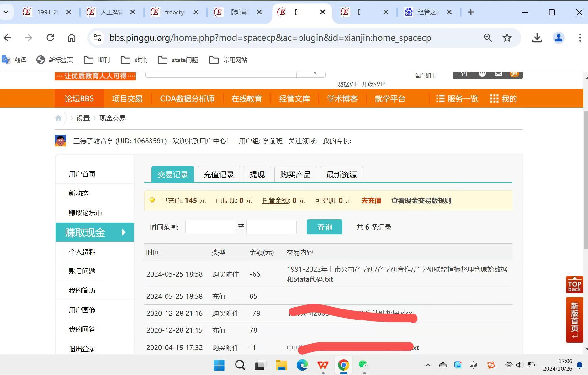Screen dimensions: 588x375
Task: Open the Chrome downloads icon
Action: (x=537, y=38)
